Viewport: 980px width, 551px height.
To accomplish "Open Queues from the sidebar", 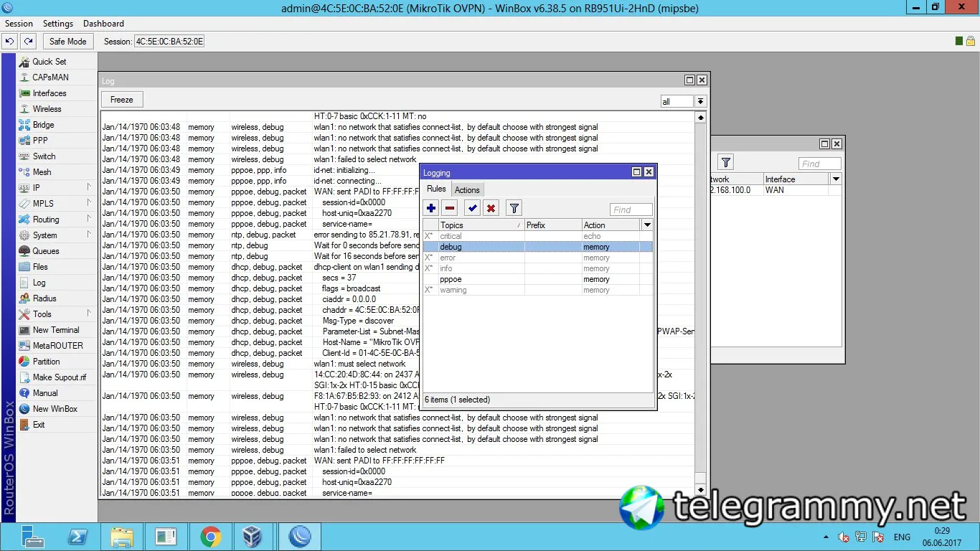I will pyautogui.click(x=46, y=251).
